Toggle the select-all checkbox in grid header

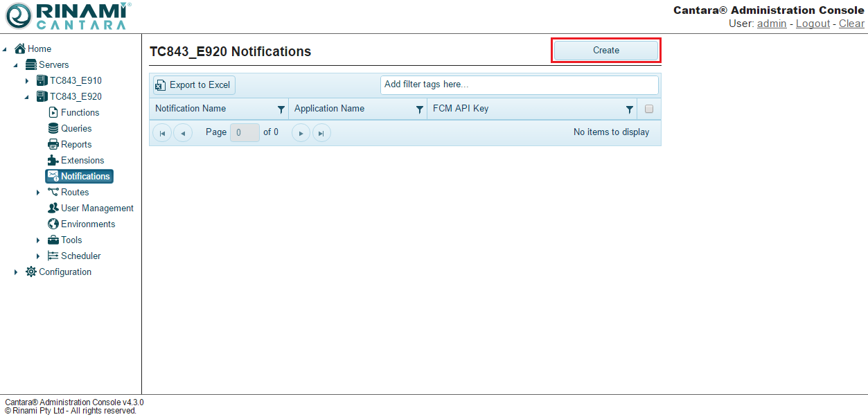tap(649, 109)
